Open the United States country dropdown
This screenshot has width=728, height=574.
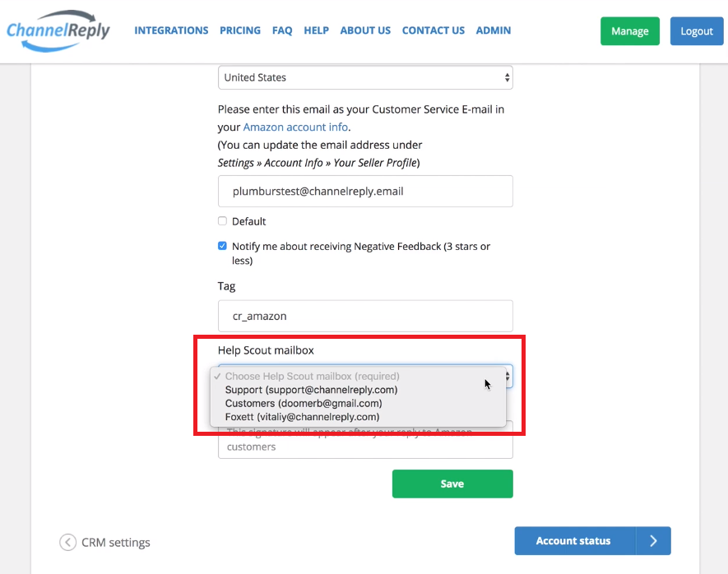[365, 77]
